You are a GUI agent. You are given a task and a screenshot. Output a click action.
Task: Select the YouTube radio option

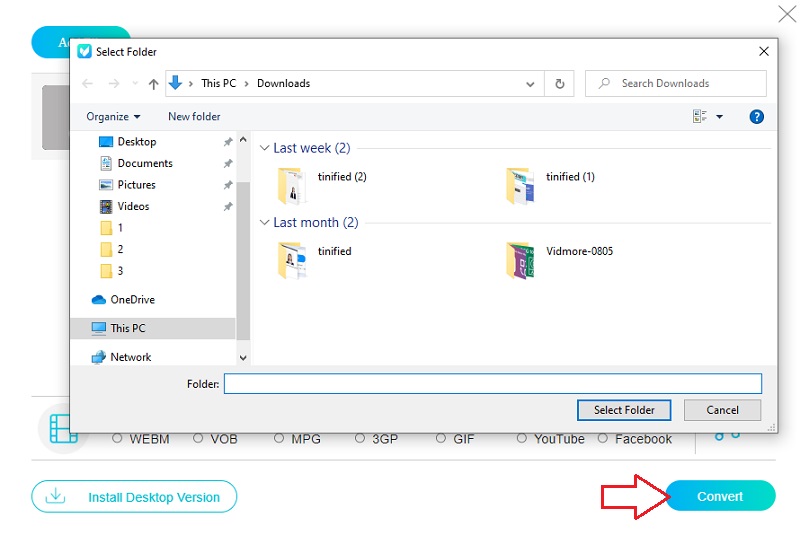pos(522,438)
